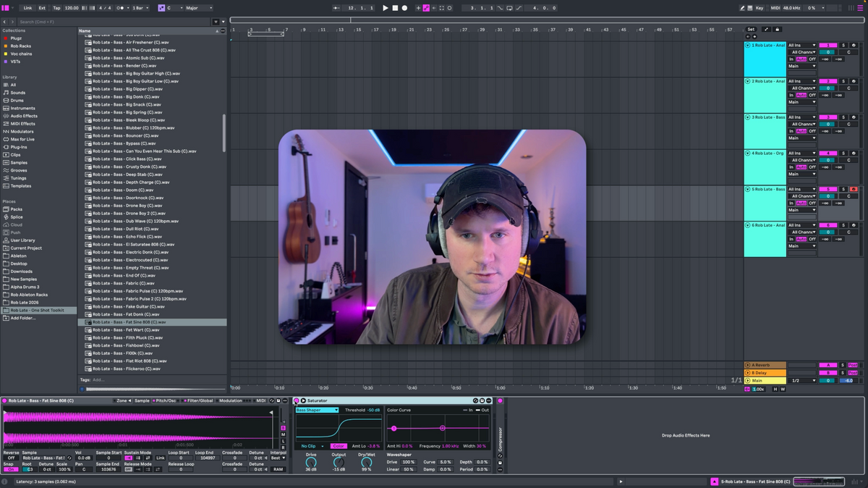Toggle the MIDI map mode button
This screenshot has height=488, width=868.
pyautogui.click(x=775, y=8)
